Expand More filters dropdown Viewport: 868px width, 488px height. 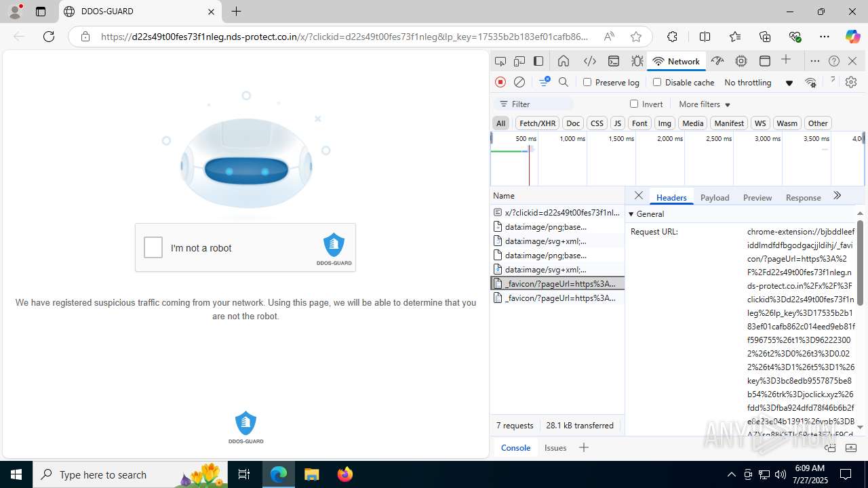(x=705, y=104)
